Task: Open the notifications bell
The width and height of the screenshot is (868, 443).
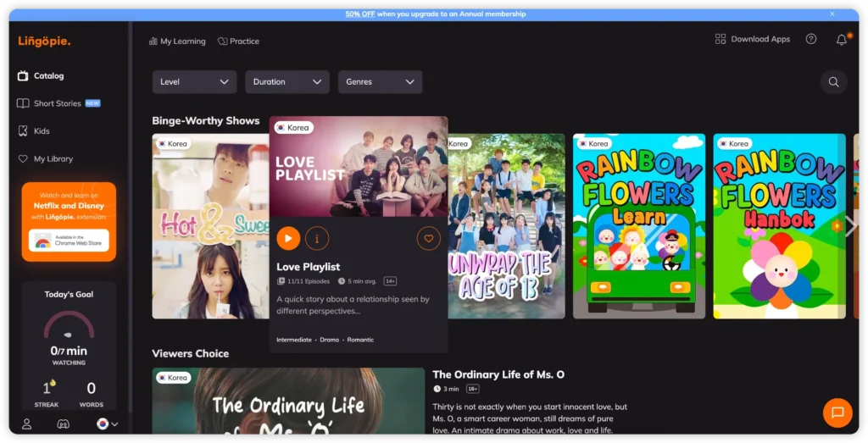Action: tap(842, 39)
